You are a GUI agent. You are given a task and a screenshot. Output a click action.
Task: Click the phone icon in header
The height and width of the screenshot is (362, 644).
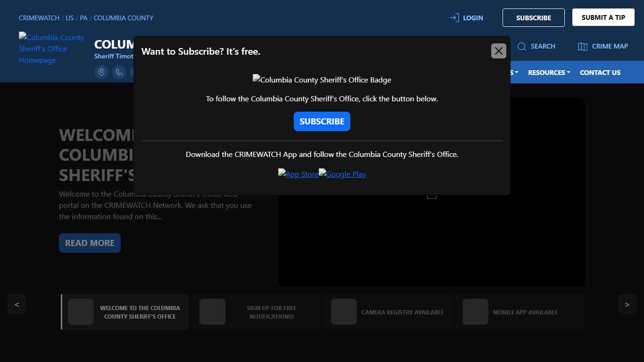coord(119,72)
